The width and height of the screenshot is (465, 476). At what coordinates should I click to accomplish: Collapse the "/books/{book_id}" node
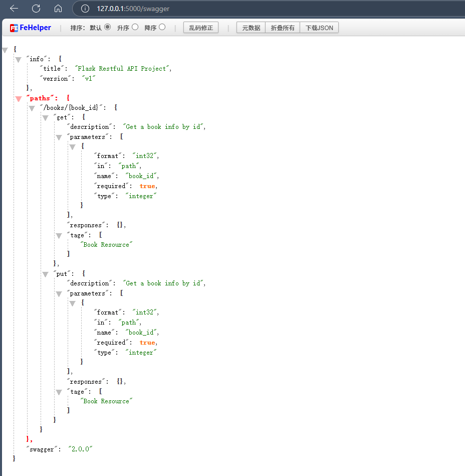click(x=32, y=108)
